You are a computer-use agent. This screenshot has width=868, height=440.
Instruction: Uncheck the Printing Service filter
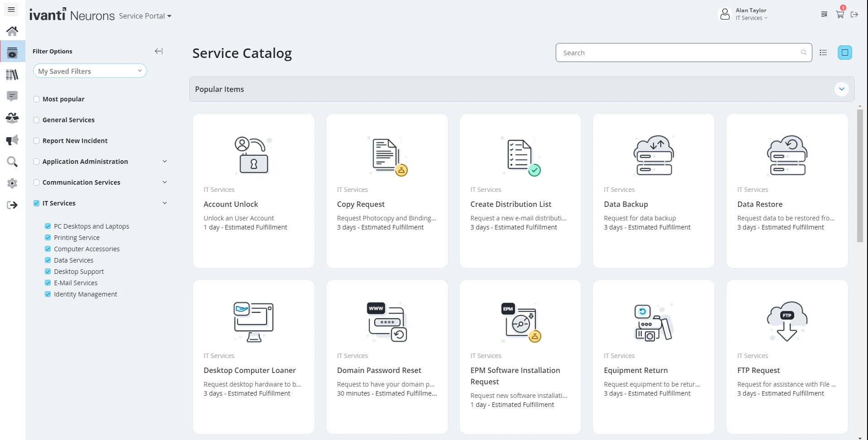click(x=48, y=237)
